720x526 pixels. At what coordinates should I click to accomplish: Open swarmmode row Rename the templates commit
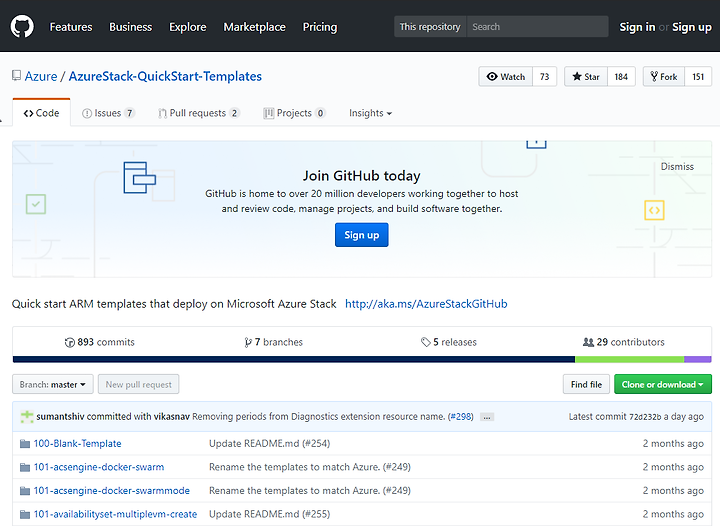(310, 491)
